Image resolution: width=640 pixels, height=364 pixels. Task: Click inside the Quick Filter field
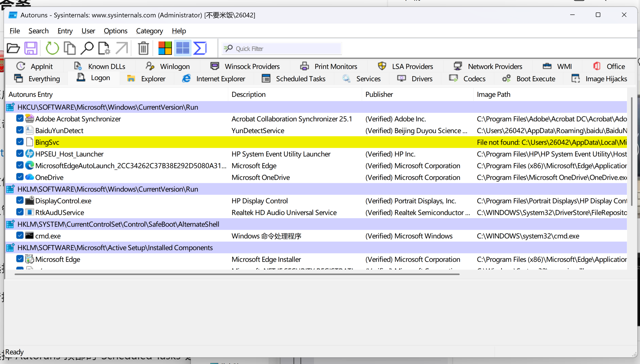coord(282,49)
